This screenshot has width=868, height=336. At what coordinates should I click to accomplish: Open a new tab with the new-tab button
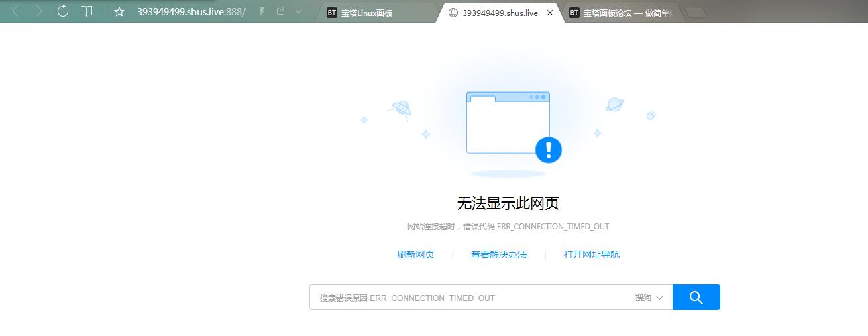tap(695, 12)
